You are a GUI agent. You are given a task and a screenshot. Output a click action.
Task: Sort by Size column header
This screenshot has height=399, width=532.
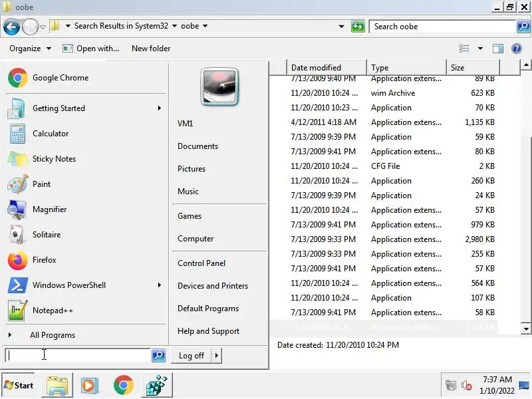click(x=473, y=68)
